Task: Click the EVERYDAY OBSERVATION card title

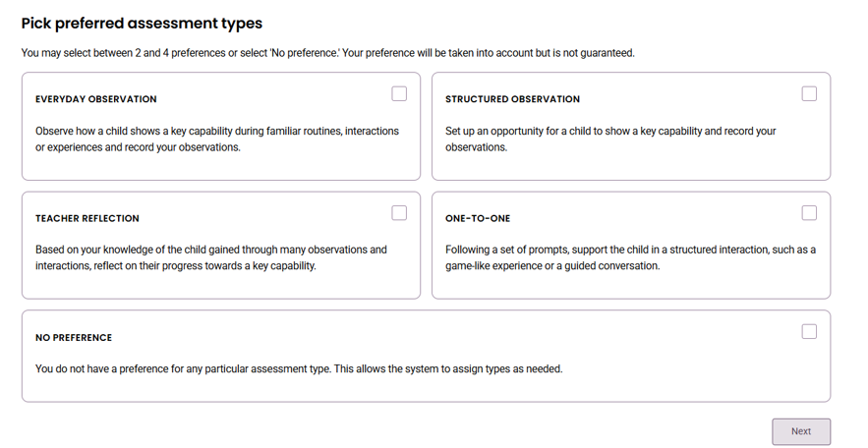Action: [x=95, y=99]
